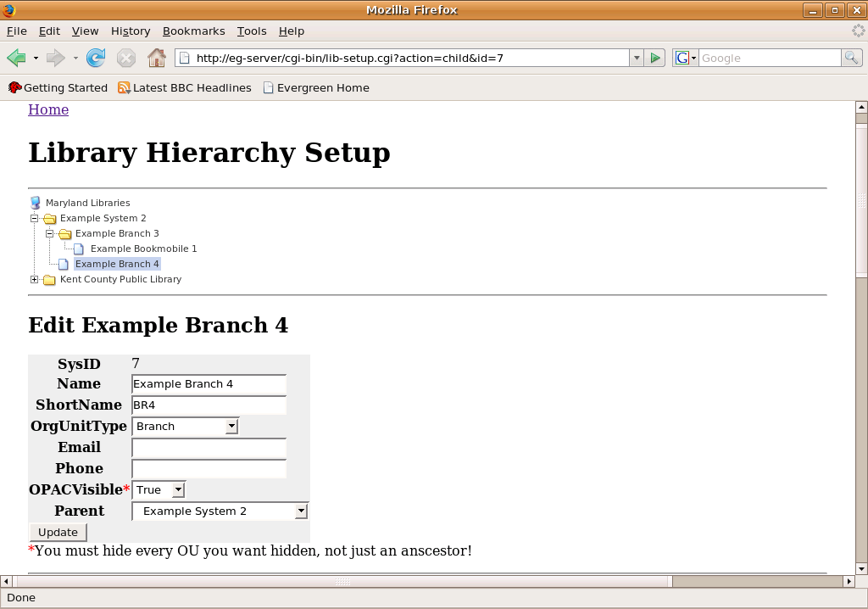
Task: Click the Back navigation arrow
Action: 16,58
